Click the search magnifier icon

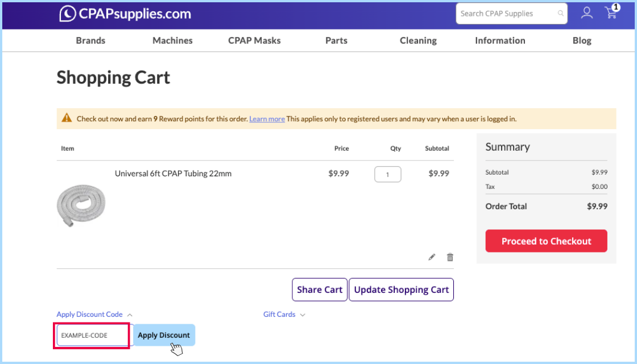coord(561,14)
